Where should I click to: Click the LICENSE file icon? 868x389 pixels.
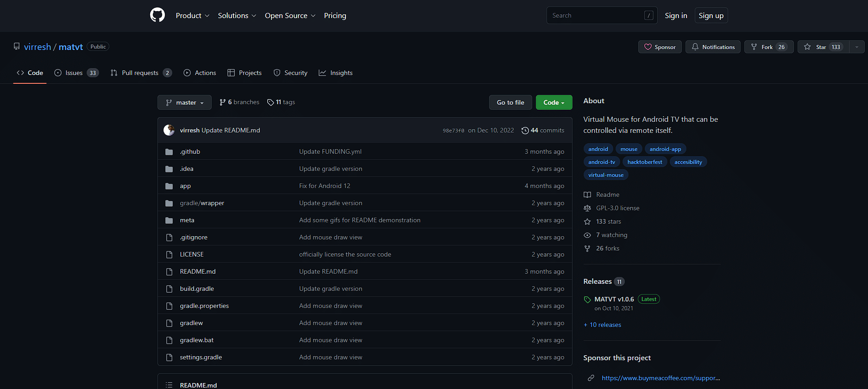tap(169, 255)
